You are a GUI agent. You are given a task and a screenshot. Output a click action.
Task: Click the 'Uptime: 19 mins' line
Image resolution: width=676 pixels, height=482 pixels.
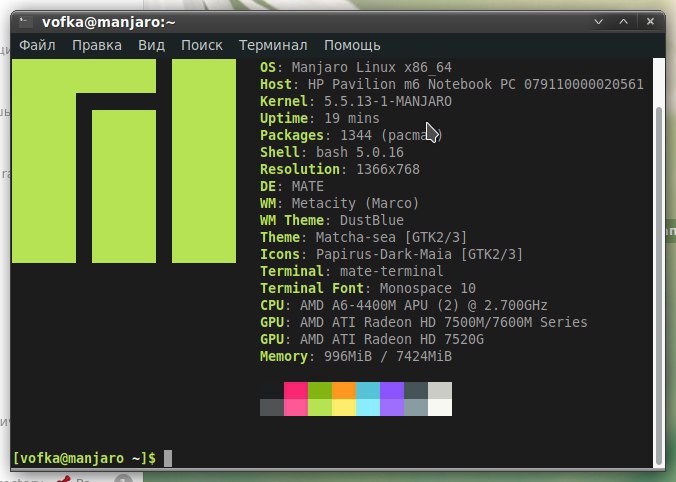(x=319, y=119)
